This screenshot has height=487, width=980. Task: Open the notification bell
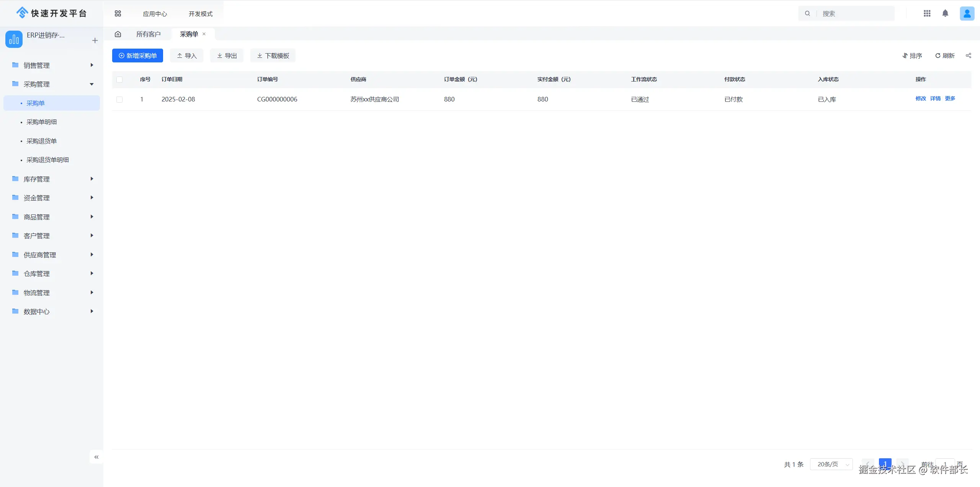tap(945, 13)
